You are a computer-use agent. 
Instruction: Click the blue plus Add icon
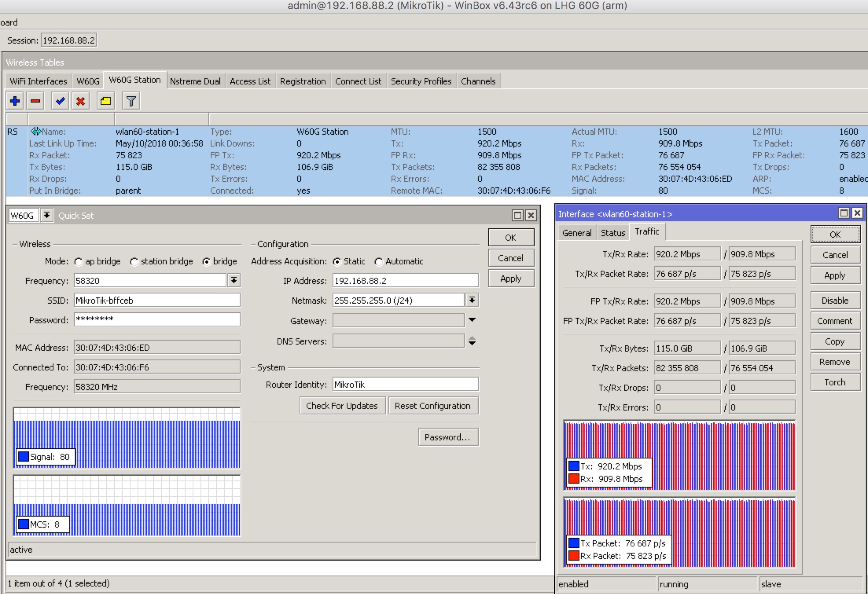15,101
